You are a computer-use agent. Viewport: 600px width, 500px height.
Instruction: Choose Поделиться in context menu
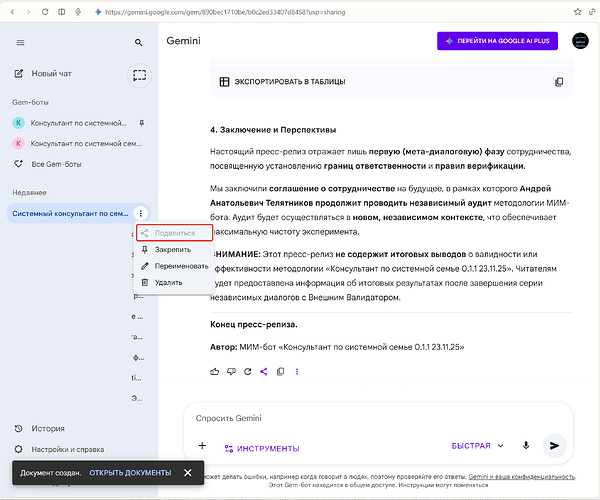(x=174, y=233)
